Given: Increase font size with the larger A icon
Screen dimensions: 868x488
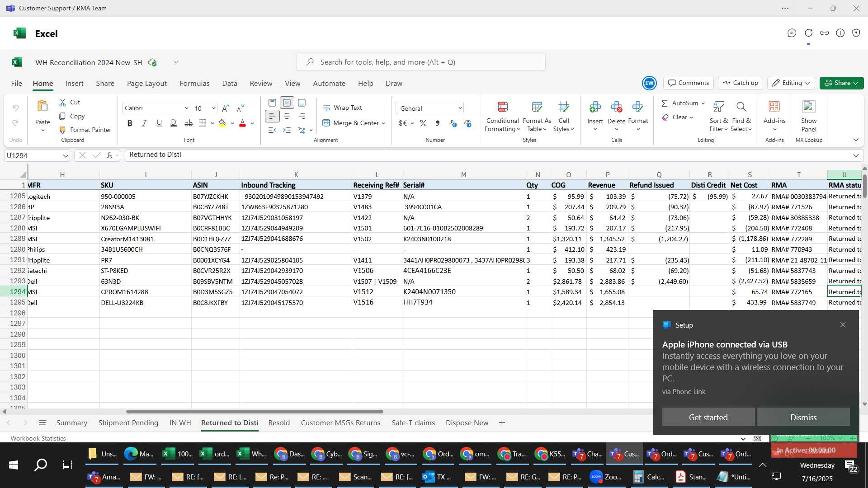Looking at the screenshot, I should (226, 108).
